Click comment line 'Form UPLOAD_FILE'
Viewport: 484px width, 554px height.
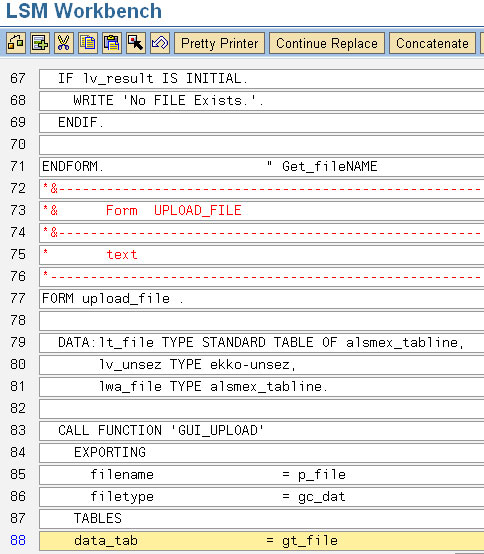pyautogui.click(x=261, y=211)
